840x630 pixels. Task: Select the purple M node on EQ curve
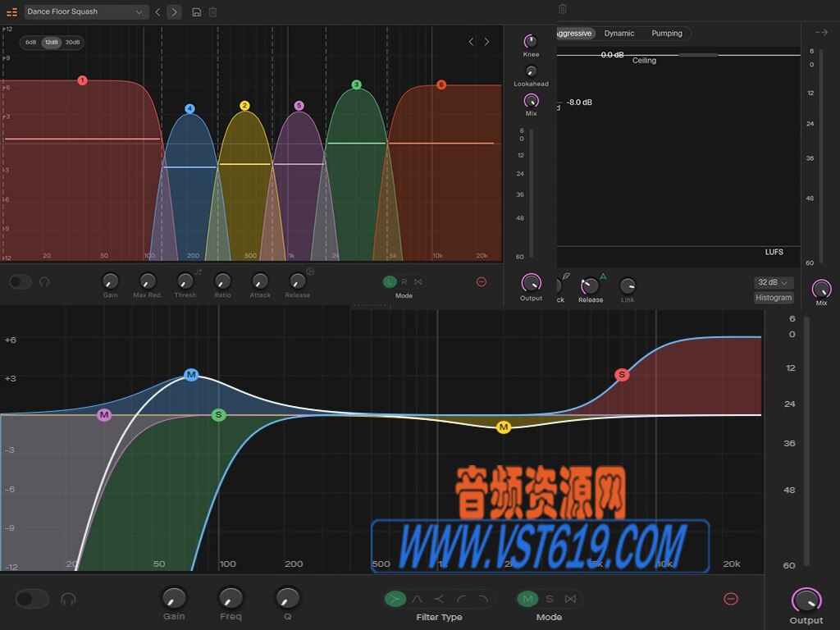(104, 414)
